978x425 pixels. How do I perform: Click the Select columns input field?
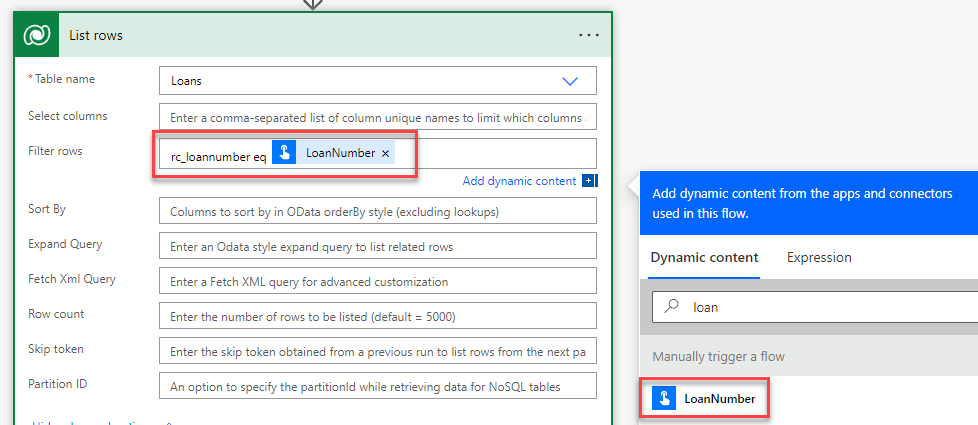377,117
